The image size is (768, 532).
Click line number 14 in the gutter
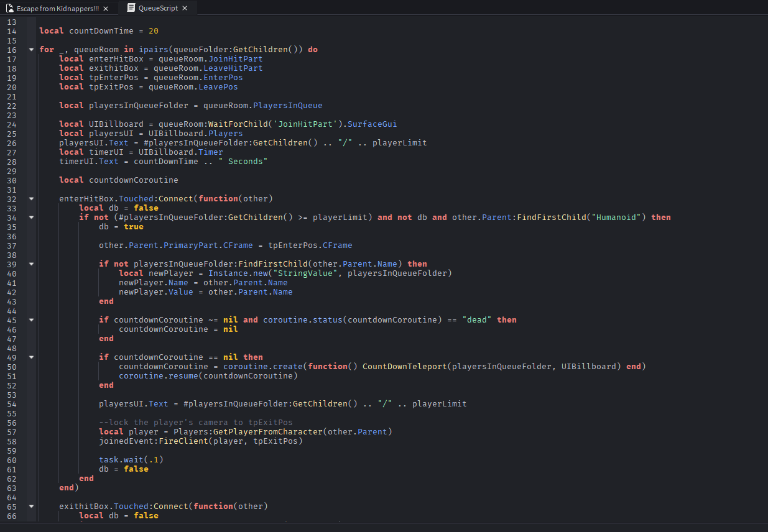pos(12,31)
